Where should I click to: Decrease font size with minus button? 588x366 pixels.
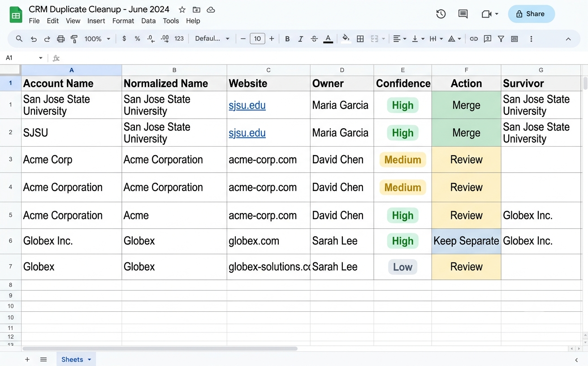(243, 39)
